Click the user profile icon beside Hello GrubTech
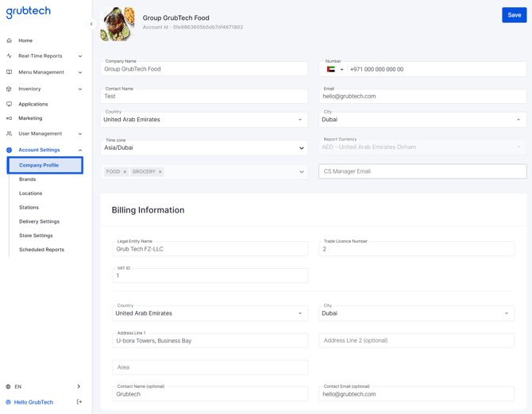 (x=8, y=402)
